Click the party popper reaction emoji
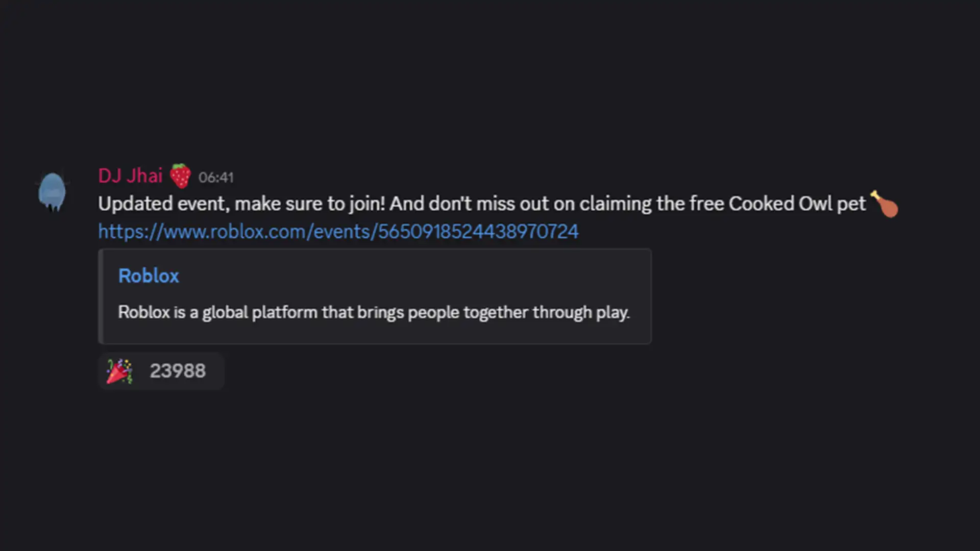This screenshot has width=980, height=551. (x=119, y=371)
